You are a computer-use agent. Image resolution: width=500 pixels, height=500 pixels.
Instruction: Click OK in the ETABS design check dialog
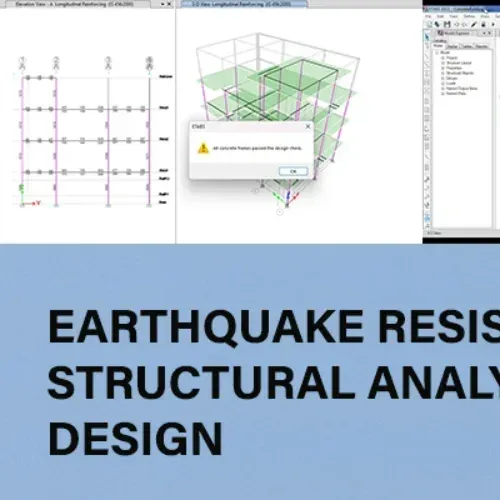293,171
